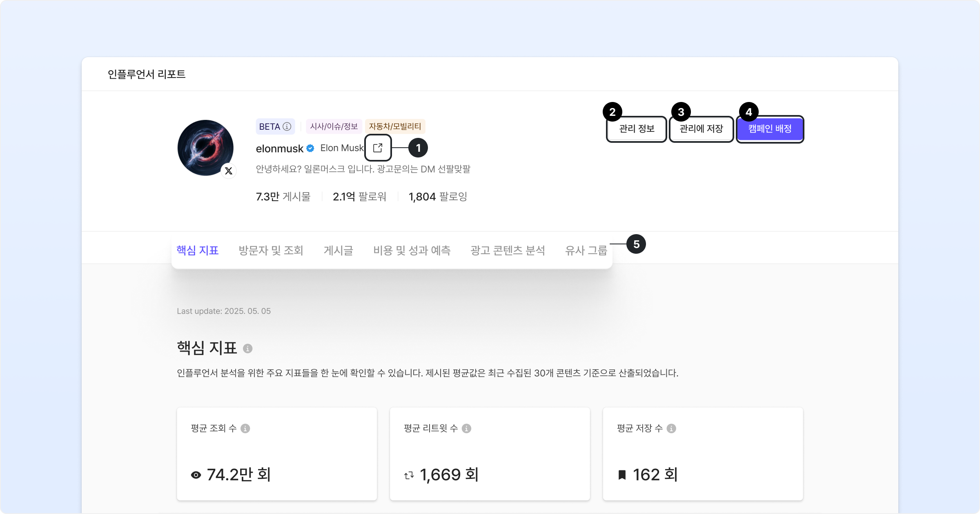The image size is (980, 514).
Task: Click the 시사/이슈/정보 category tag
Action: [334, 126]
